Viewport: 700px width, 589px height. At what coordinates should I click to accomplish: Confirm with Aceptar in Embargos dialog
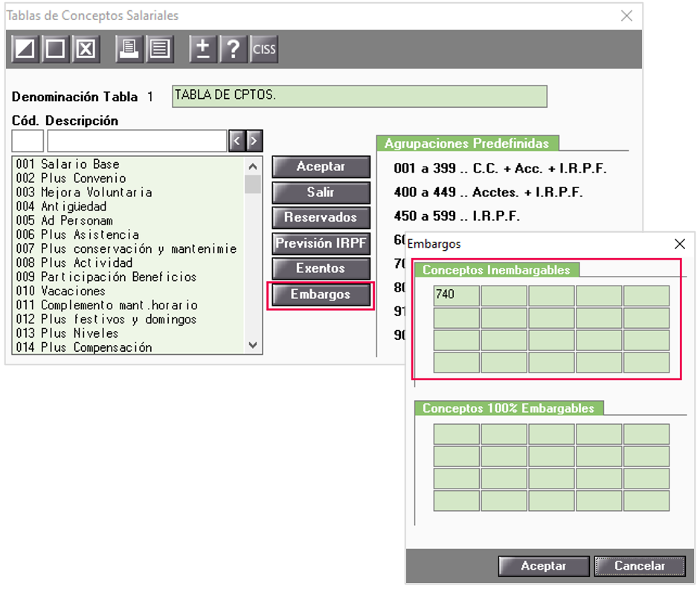coord(544,566)
